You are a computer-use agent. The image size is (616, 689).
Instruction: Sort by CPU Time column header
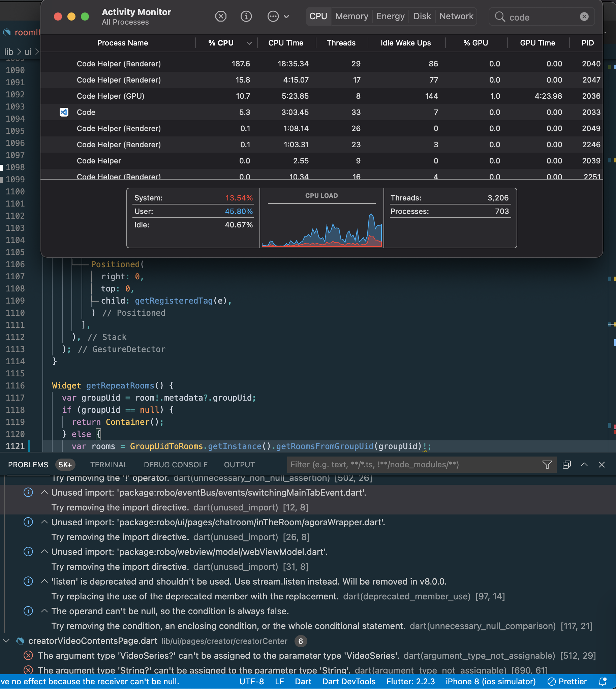286,43
